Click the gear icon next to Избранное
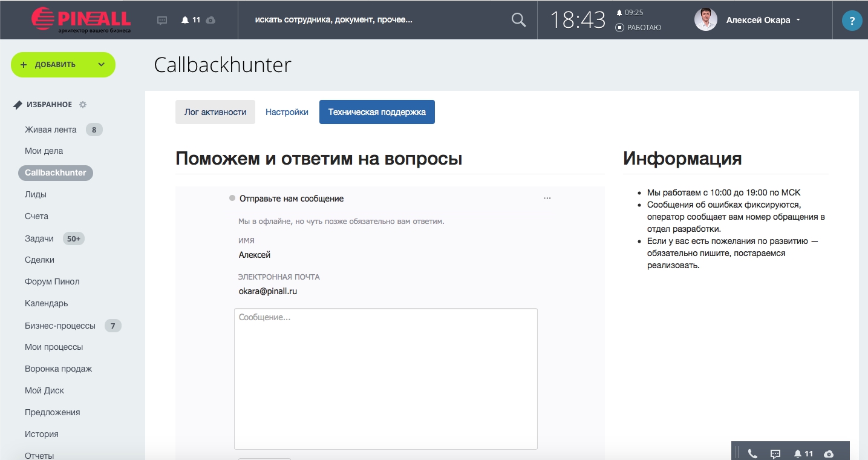 (x=83, y=105)
